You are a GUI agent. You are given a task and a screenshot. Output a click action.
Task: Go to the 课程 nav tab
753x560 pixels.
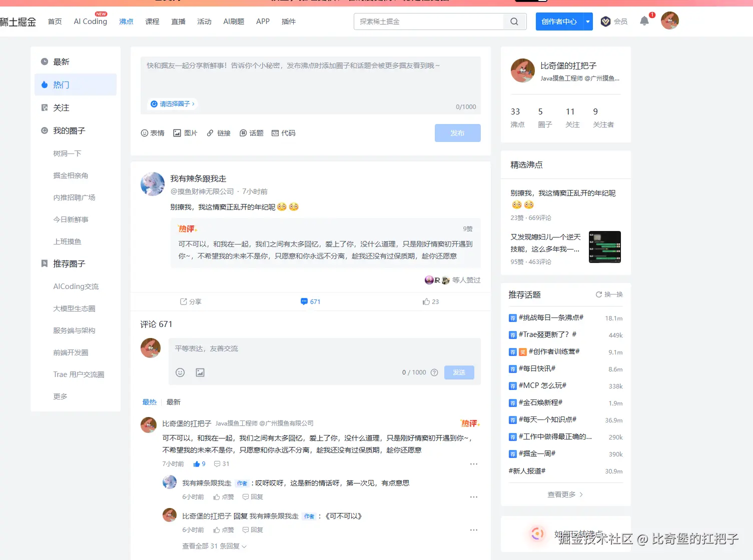coord(152,21)
